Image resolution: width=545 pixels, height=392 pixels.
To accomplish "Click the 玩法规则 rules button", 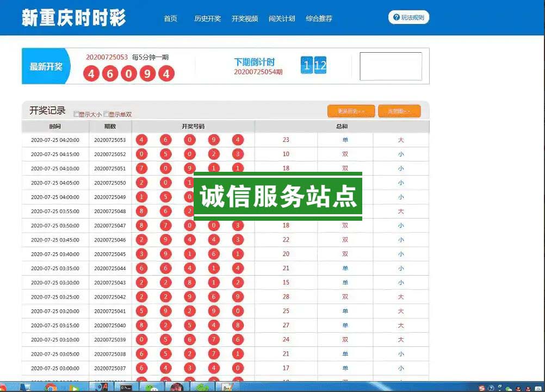I will (409, 17).
